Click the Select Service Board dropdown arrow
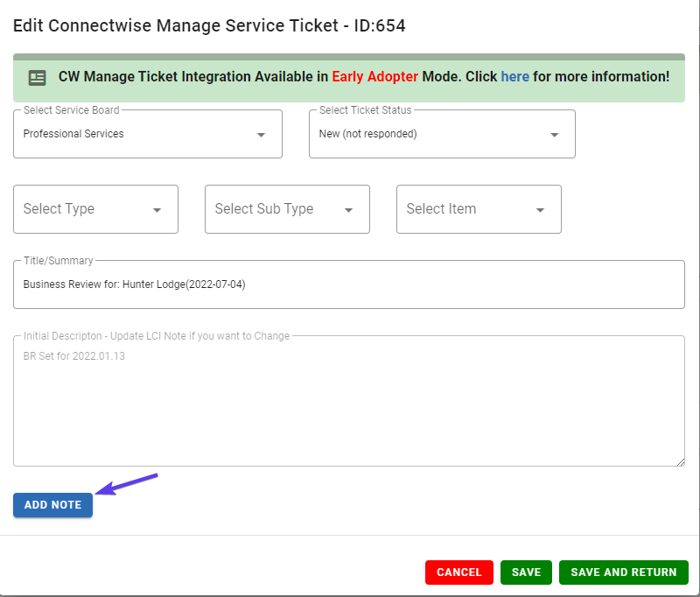Image resolution: width=700 pixels, height=597 pixels. [x=261, y=135]
